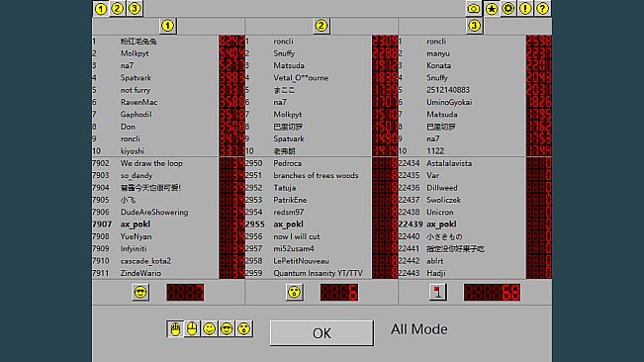Select the Dillweed row
This screenshot has height=362, width=644.
click(x=475, y=188)
